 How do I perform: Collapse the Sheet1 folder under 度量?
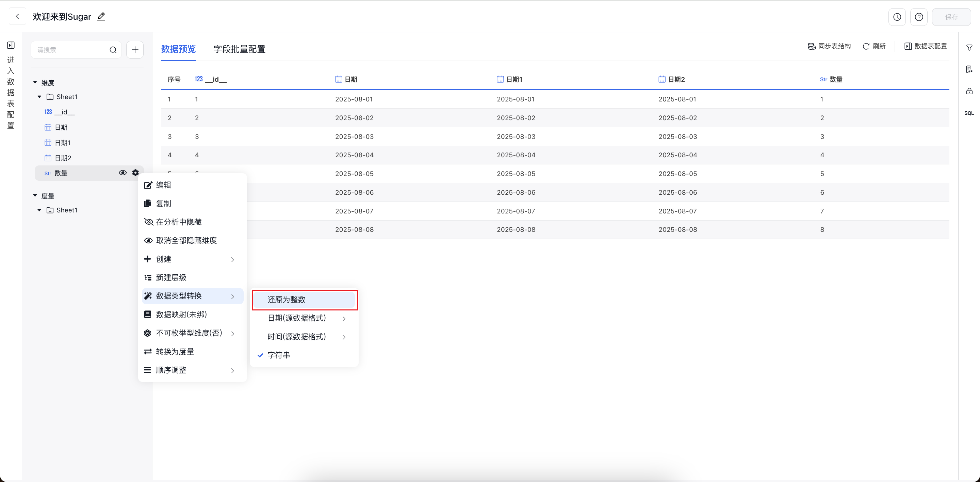(39, 210)
